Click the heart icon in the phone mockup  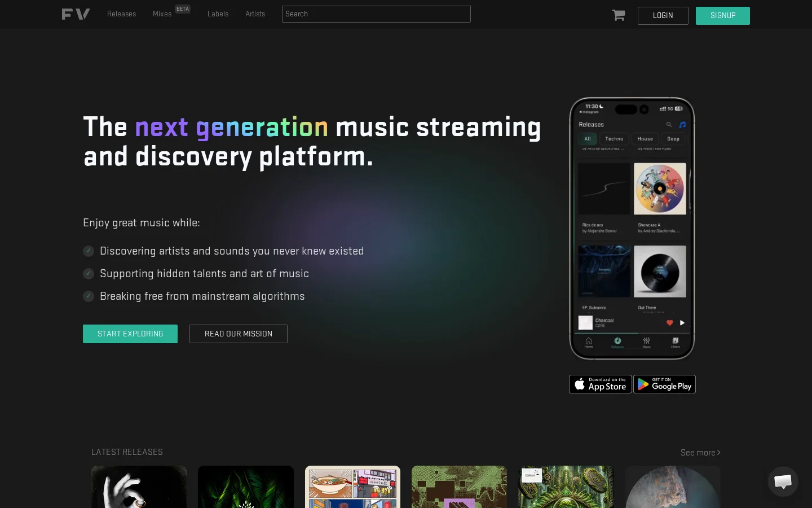670,323
